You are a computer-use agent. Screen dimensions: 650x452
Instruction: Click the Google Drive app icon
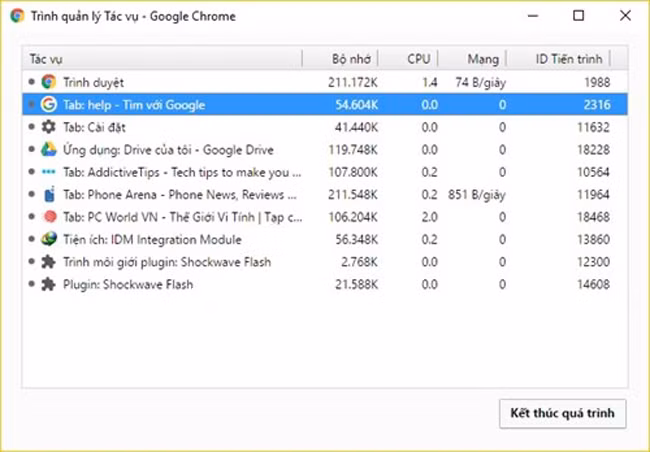[48, 149]
